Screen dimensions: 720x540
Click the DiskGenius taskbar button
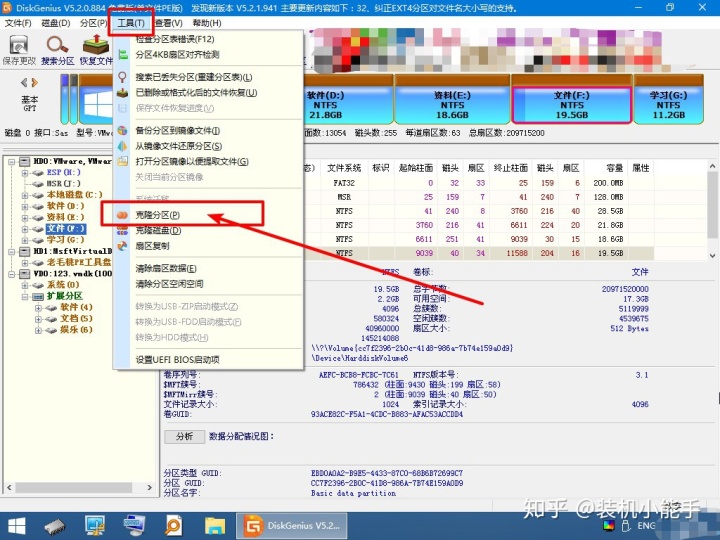(x=292, y=526)
